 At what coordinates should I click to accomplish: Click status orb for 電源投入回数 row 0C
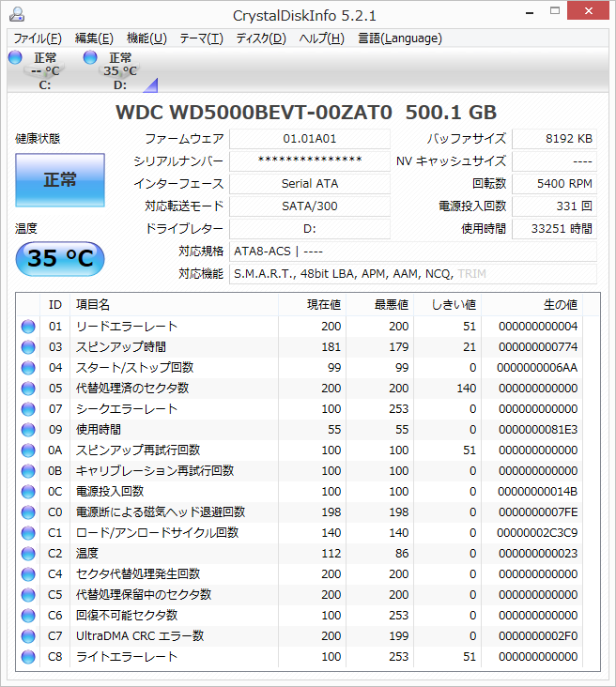pyautogui.click(x=28, y=492)
